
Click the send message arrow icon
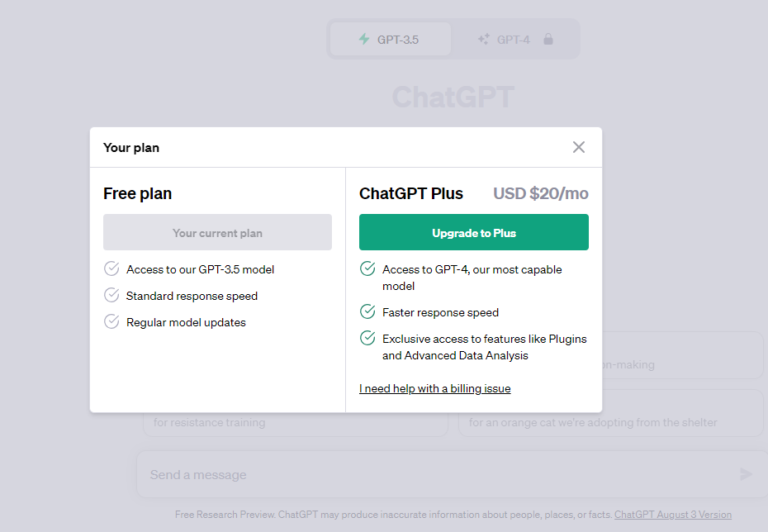click(746, 473)
